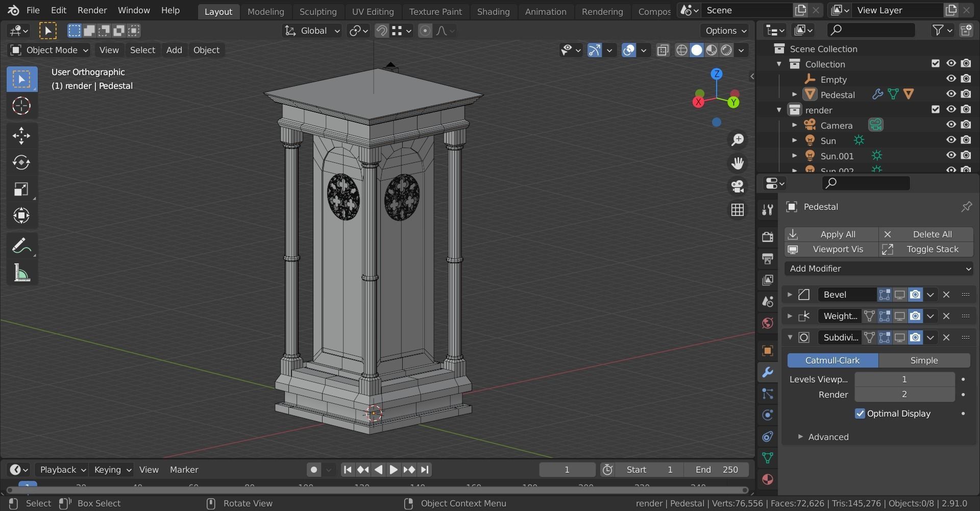Click the Viewport Vis button
980x511 pixels.
click(831, 249)
